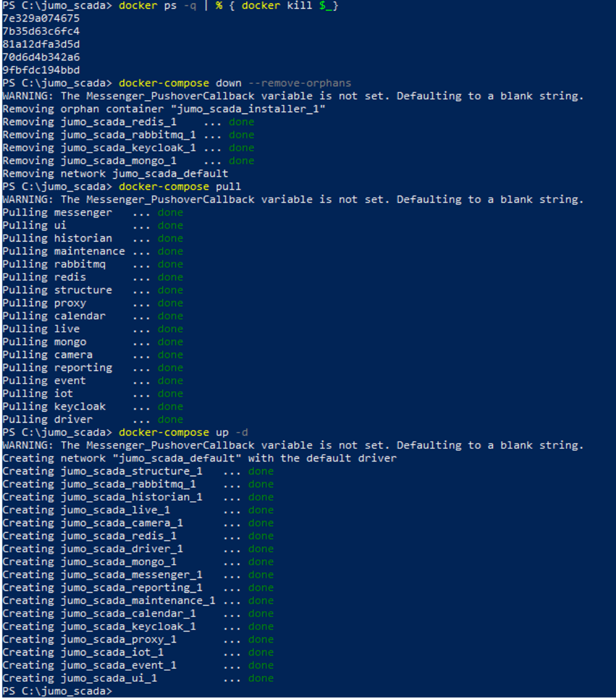Click done beside Creating jumo_scada_maintenance_1
This screenshot has width=616, height=698.
point(260,600)
